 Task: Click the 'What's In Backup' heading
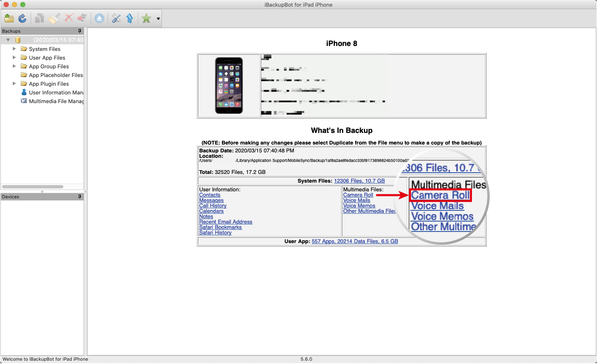(x=342, y=130)
